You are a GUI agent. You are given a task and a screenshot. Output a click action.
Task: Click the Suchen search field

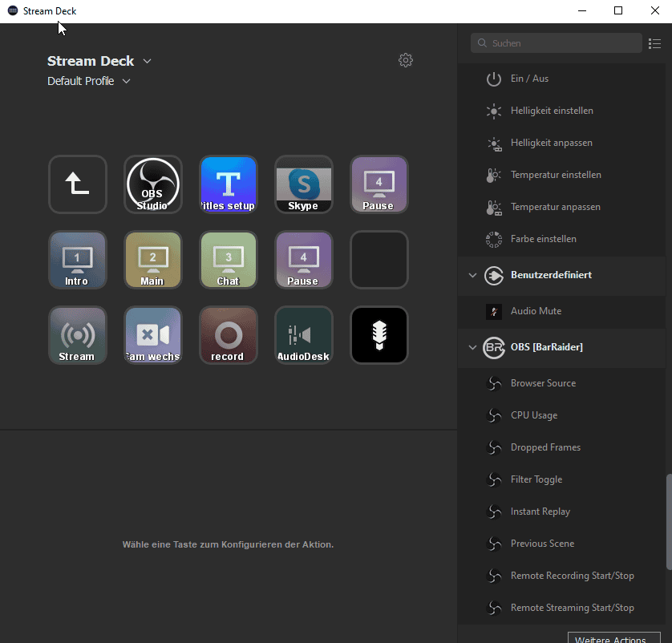click(x=557, y=43)
